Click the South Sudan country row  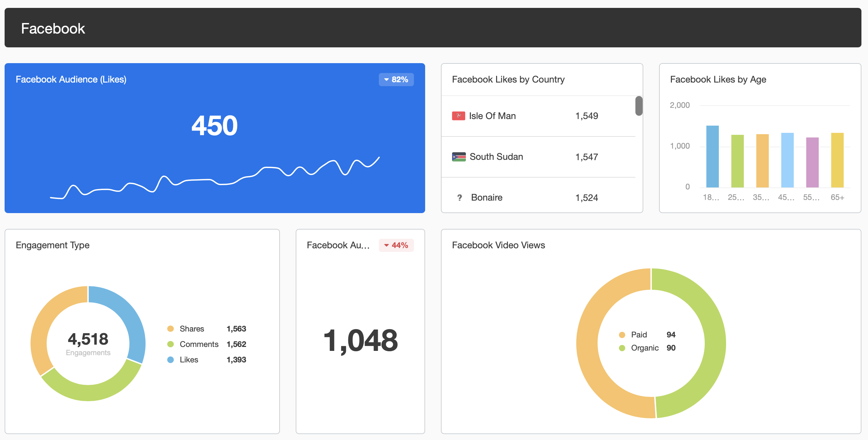(538, 157)
